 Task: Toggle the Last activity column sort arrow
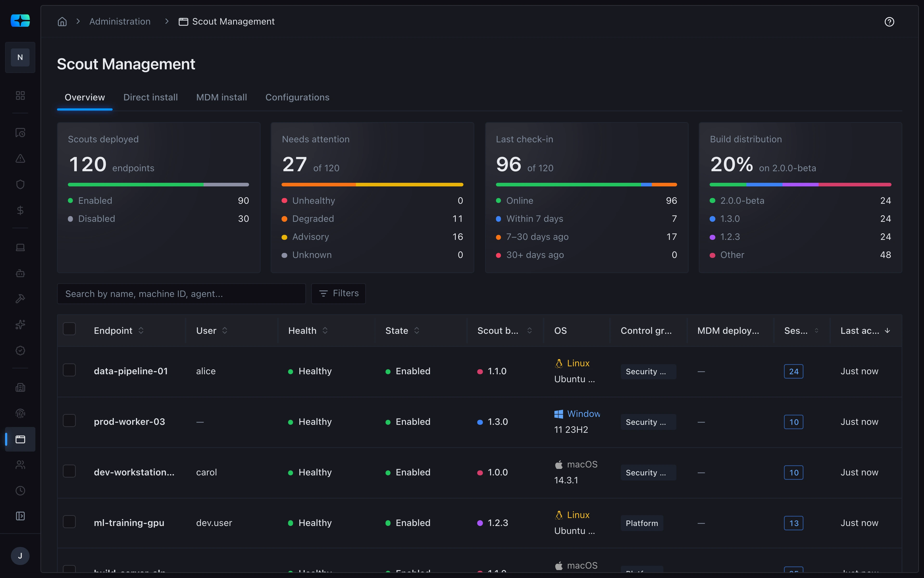(x=887, y=331)
